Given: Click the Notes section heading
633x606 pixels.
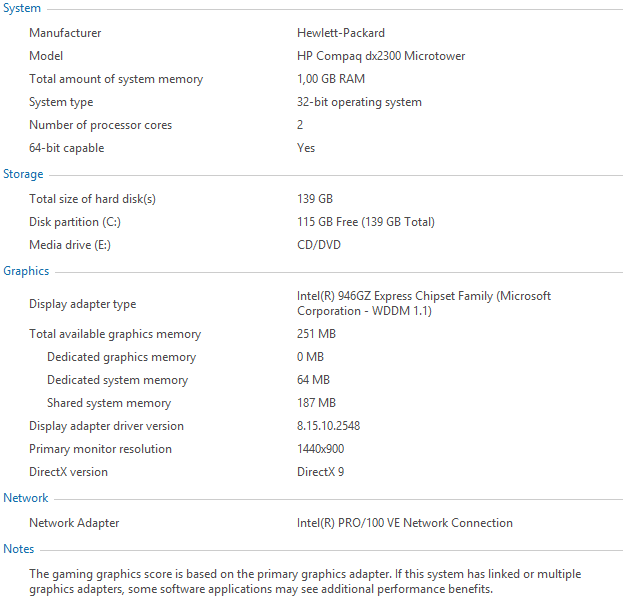Looking at the screenshot, I should pos(19,549).
